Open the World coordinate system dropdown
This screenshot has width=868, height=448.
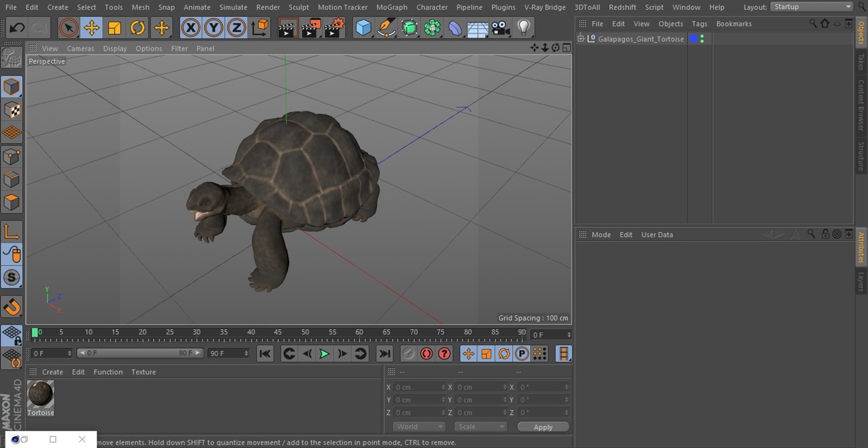[419, 427]
